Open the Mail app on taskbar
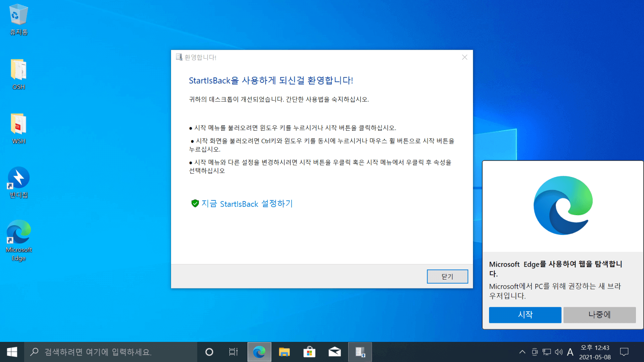Image resolution: width=644 pixels, height=362 pixels. 334,352
